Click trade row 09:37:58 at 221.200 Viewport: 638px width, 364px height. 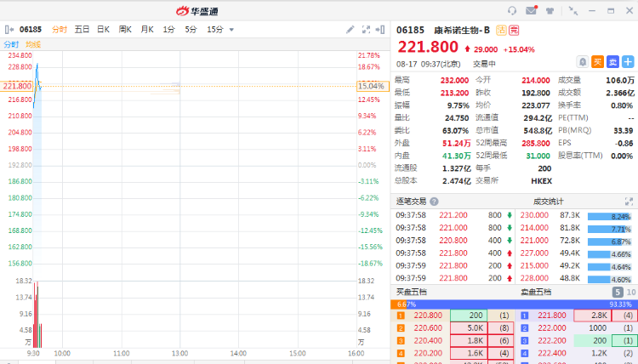pos(453,215)
